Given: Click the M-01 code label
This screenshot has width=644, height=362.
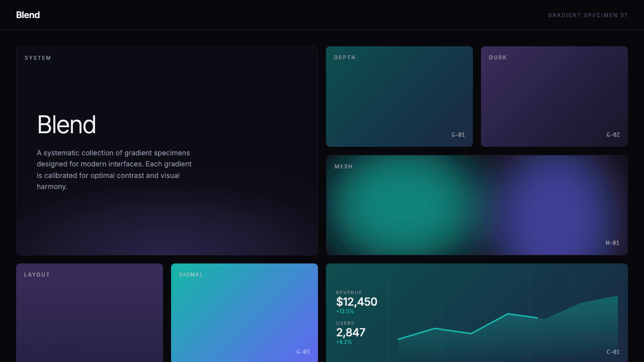Looking at the screenshot, I should click(612, 243).
